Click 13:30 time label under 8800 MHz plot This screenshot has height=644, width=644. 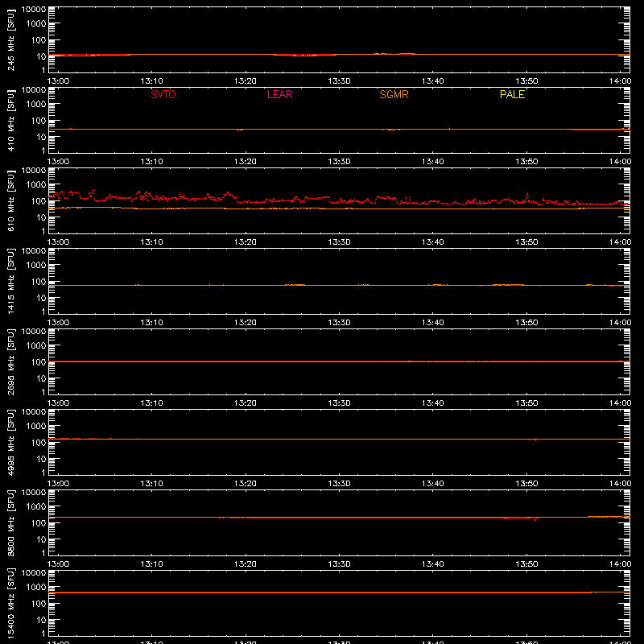coord(339,564)
